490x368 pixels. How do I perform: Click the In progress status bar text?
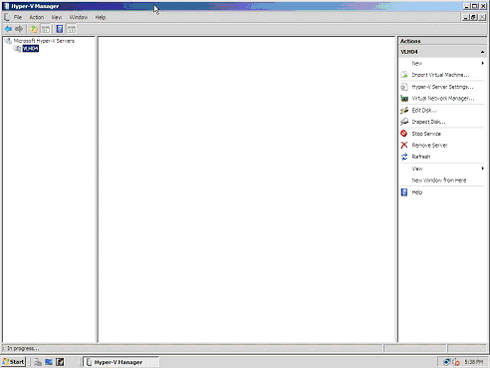pos(23,348)
